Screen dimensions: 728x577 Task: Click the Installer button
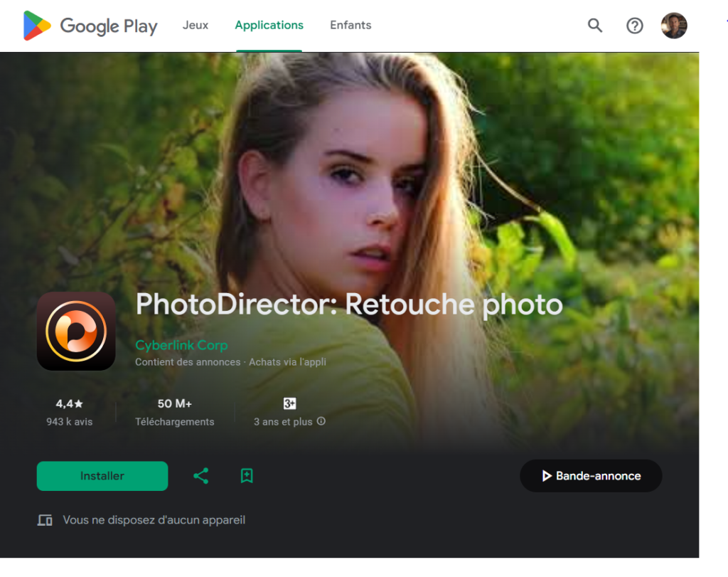coord(102,476)
